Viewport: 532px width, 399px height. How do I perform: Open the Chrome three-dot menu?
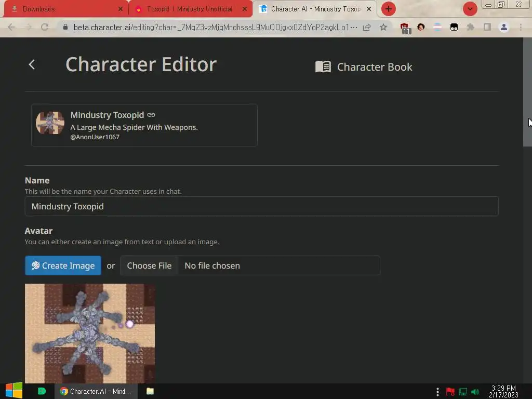(x=521, y=27)
